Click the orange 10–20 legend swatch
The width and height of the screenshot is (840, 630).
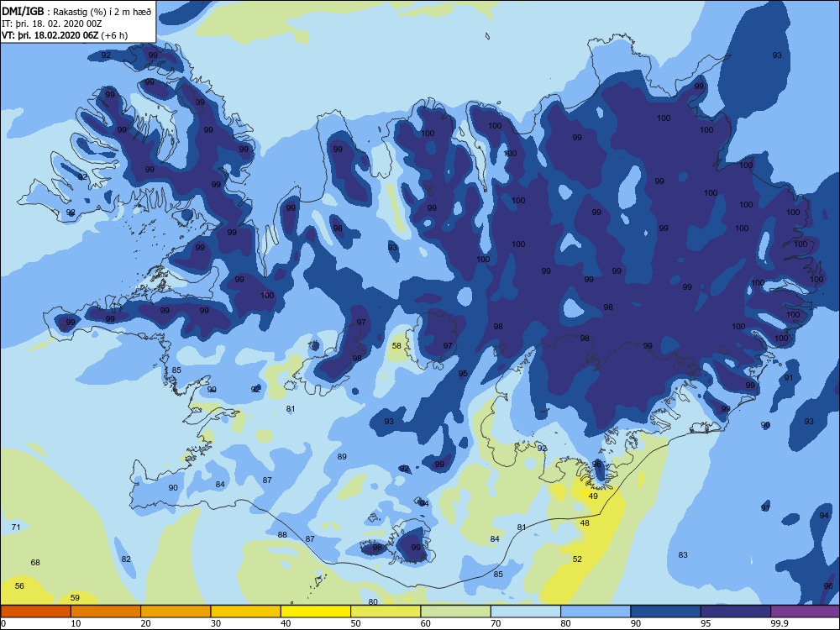106,612
